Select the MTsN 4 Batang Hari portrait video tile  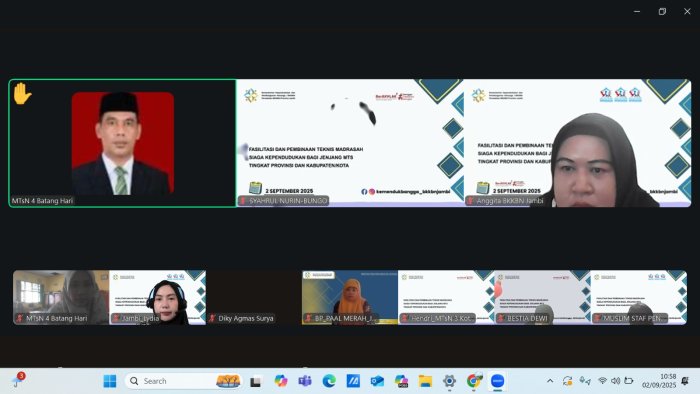pyautogui.click(x=123, y=143)
